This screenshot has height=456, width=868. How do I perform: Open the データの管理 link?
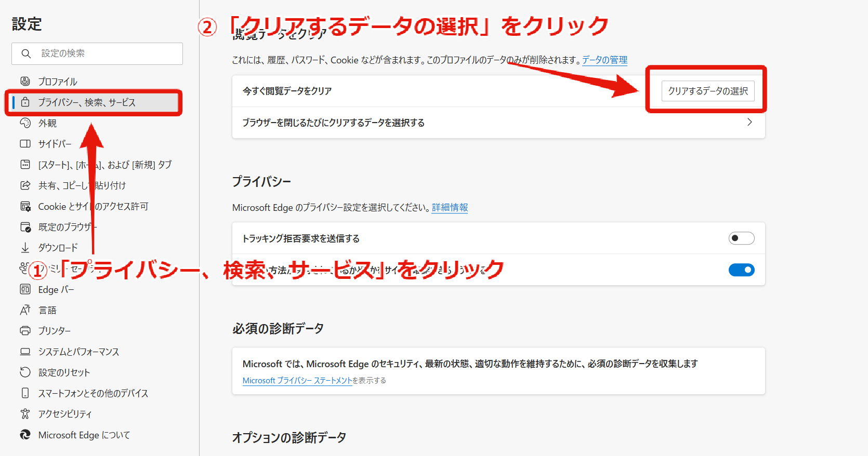pyautogui.click(x=604, y=60)
